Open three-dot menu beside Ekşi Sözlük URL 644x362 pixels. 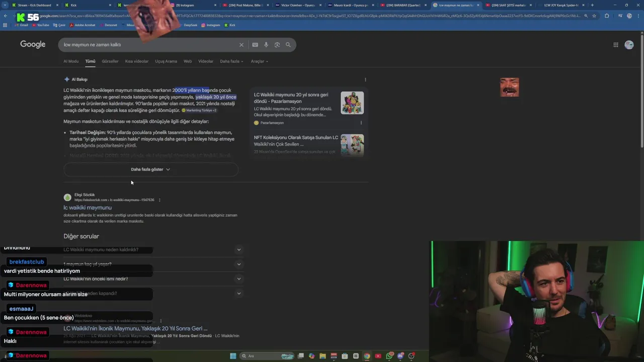click(159, 200)
